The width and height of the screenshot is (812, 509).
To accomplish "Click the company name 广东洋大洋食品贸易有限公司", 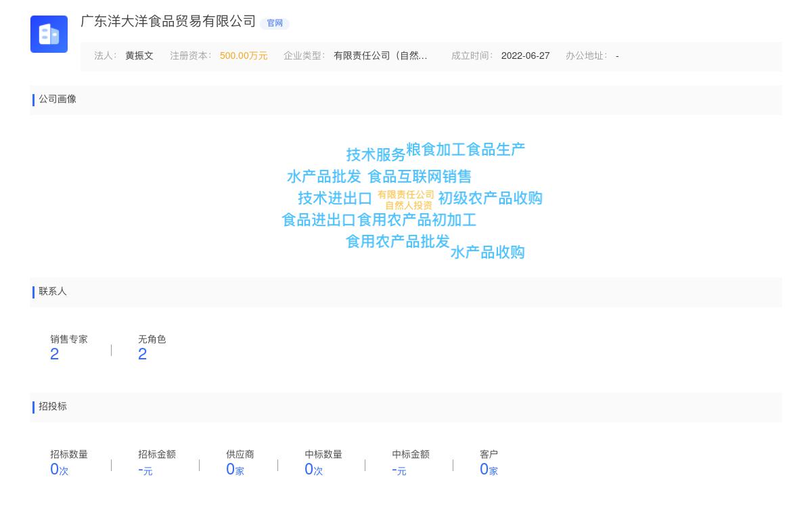I will click(168, 22).
